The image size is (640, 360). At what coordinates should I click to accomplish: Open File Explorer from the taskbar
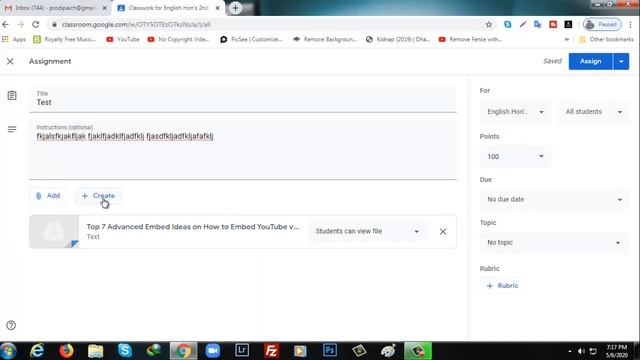tap(96, 351)
